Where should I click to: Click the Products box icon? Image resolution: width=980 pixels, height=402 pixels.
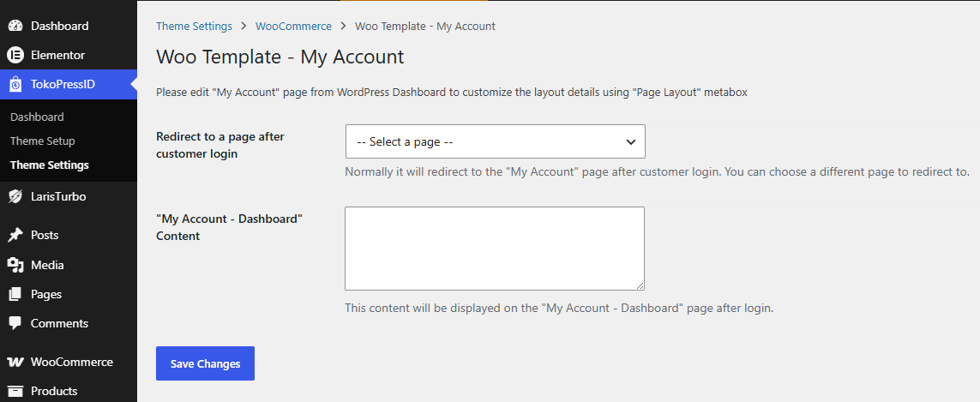pyautogui.click(x=15, y=391)
